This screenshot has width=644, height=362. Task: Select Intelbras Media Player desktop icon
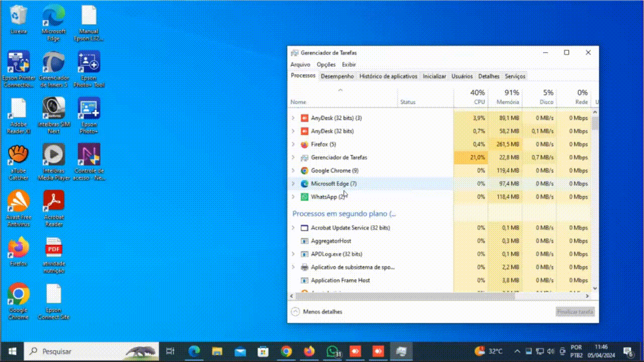point(53,162)
